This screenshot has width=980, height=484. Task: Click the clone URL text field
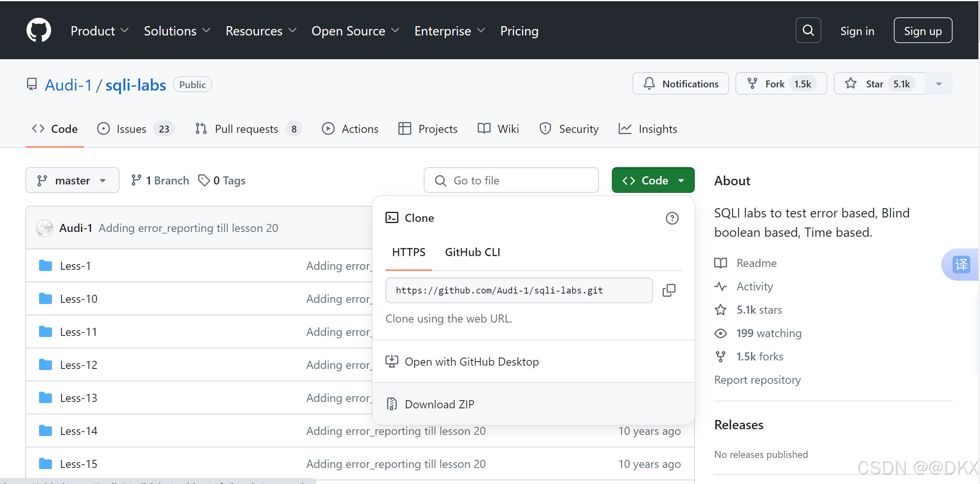point(519,290)
